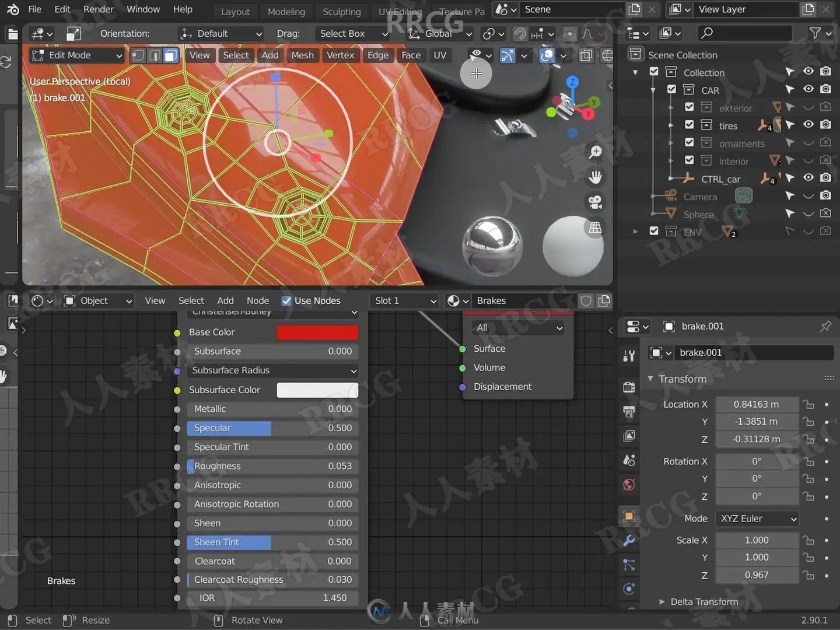840x630 pixels.
Task: Open UV menu in viewport
Action: 440,55
